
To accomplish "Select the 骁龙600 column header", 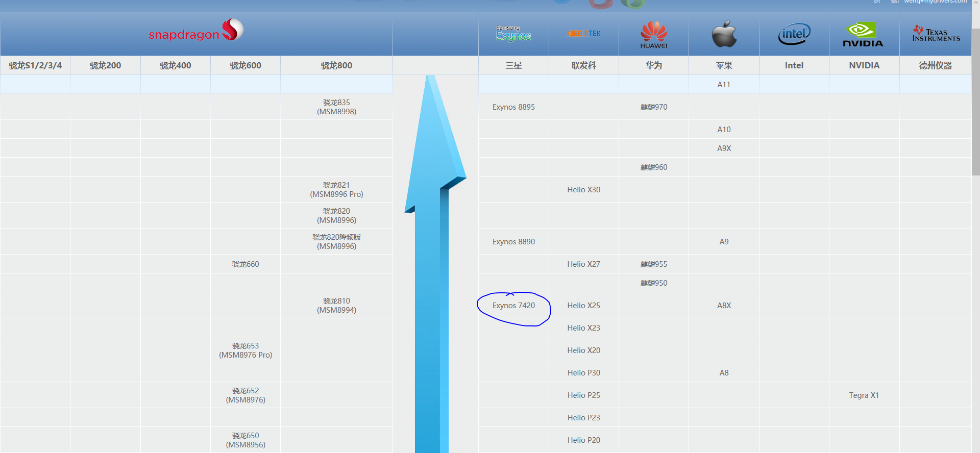I will point(246,65).
